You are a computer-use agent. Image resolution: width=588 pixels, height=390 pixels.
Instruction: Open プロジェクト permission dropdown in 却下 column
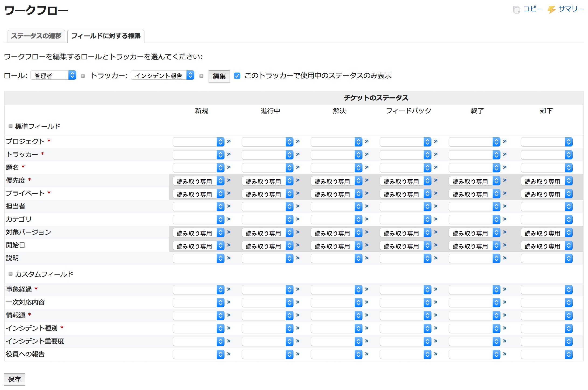547,142
